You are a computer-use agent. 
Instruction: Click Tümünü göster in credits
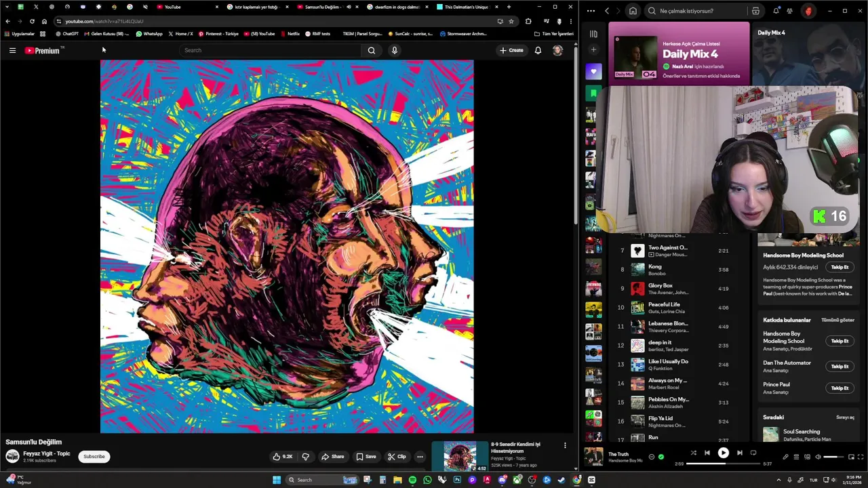pos(837,320)
